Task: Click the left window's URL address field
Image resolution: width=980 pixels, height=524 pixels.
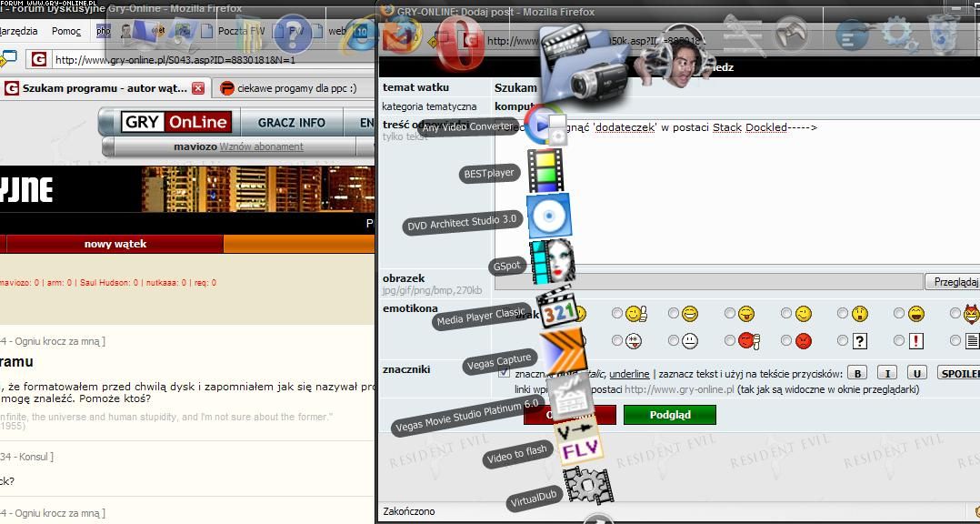Action: coord(209,60)
